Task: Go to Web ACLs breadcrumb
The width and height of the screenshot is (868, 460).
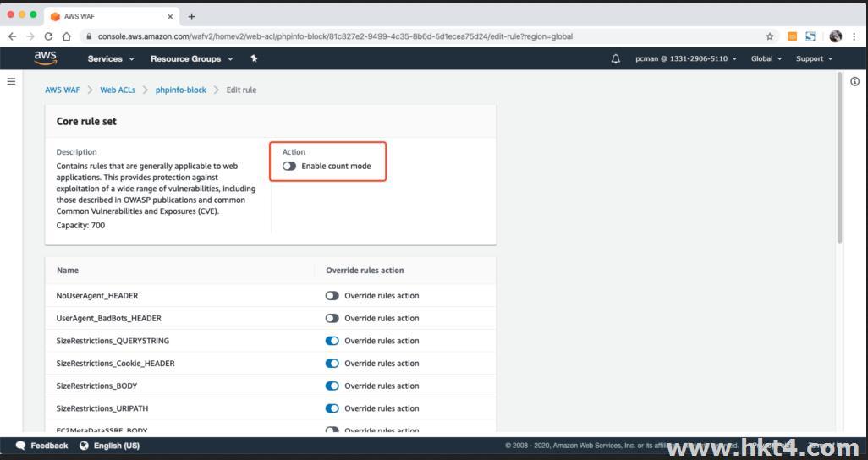Action: 118,90
